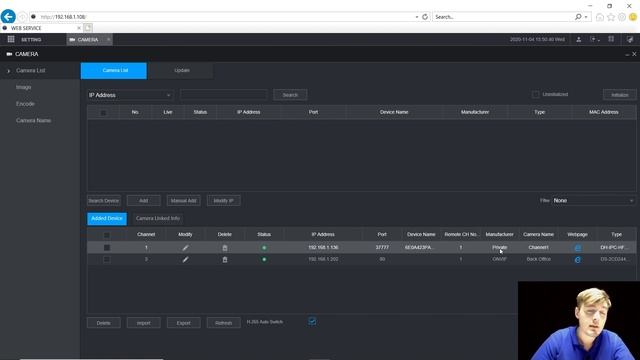Close the CAMERA panel with the X
The height and width of the screenshot is (360, 640).
pyautogui.click(x=634, y=54)
